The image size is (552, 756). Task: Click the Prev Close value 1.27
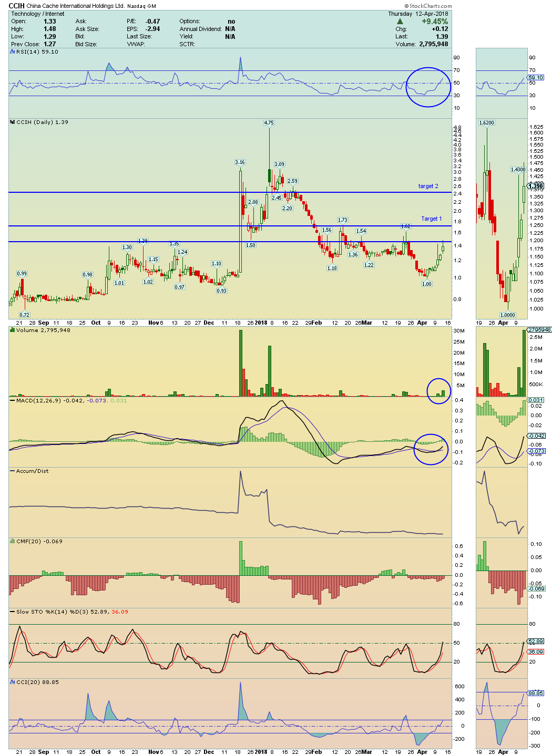[x=50, y=44]
